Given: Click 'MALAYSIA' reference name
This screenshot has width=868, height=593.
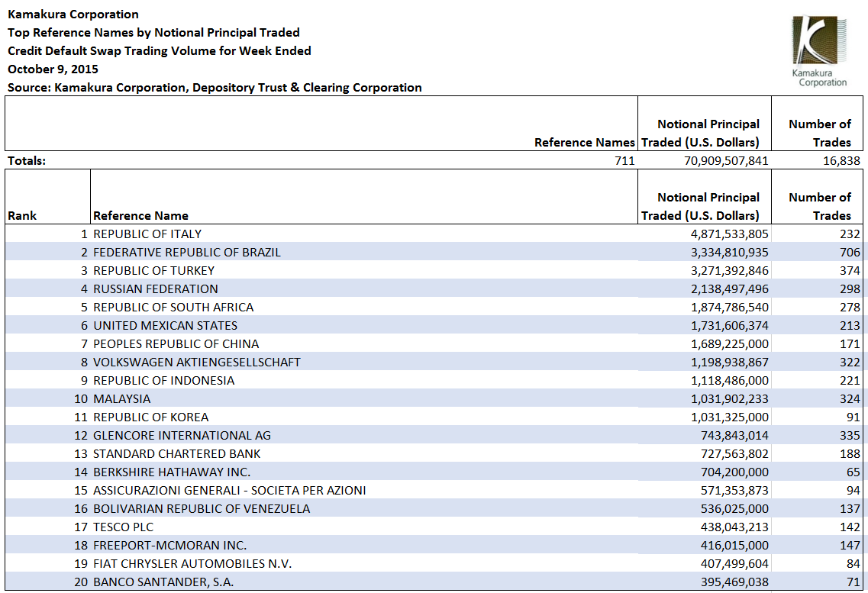Looking at the screenshot, I should point(122,398).
